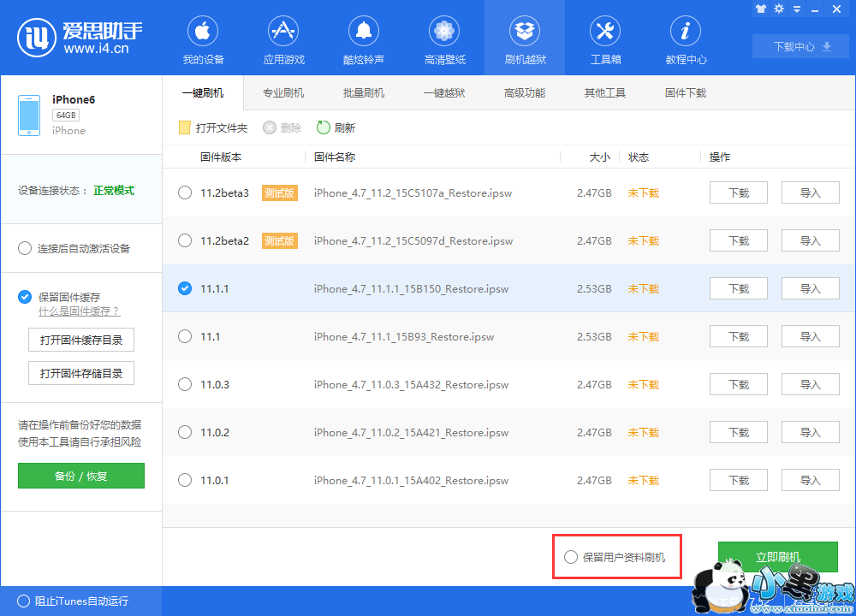The height and width of the screenshot is (616, 856).
Task: Click green 立即刷机 button
Action: [777, 557]
